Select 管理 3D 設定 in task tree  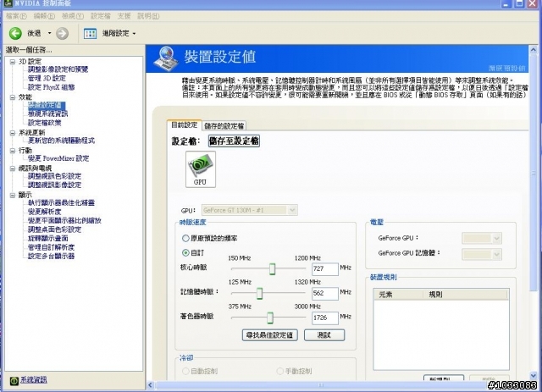click(x=47, y=78)
